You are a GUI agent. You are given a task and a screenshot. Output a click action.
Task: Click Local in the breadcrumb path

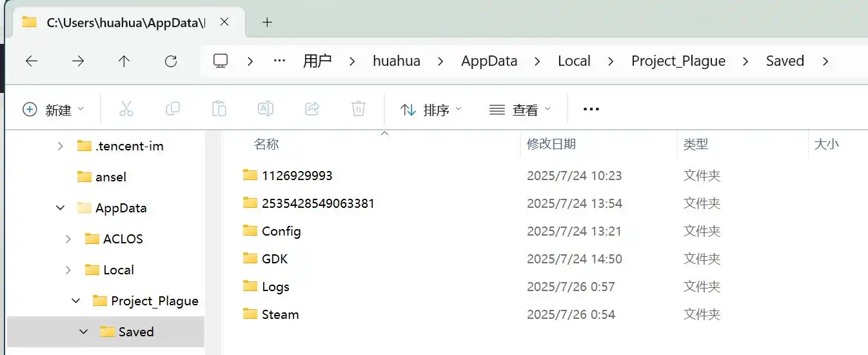[x=574, y=61]
